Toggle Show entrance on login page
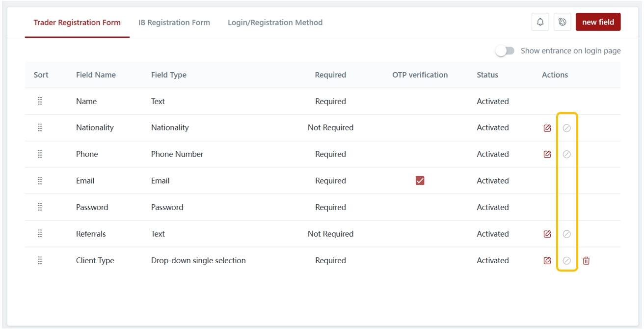 505,51
